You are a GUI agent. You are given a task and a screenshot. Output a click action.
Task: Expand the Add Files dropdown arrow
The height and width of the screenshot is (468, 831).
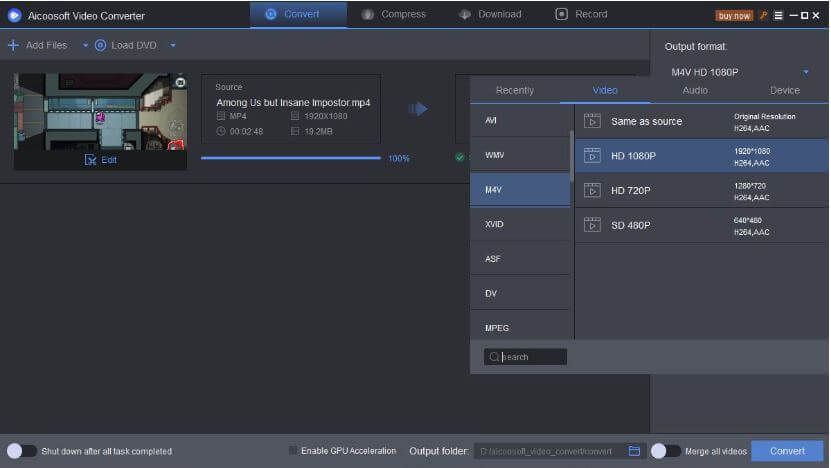[85, 46]
